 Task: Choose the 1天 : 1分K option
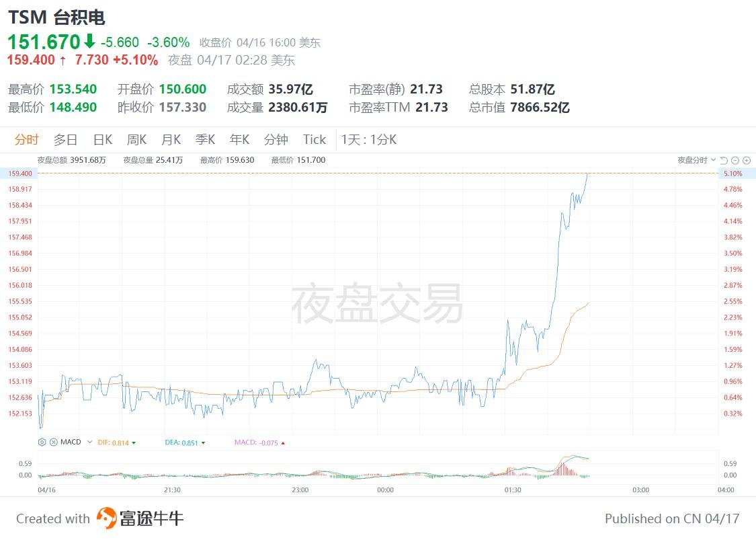pos(369,140)
